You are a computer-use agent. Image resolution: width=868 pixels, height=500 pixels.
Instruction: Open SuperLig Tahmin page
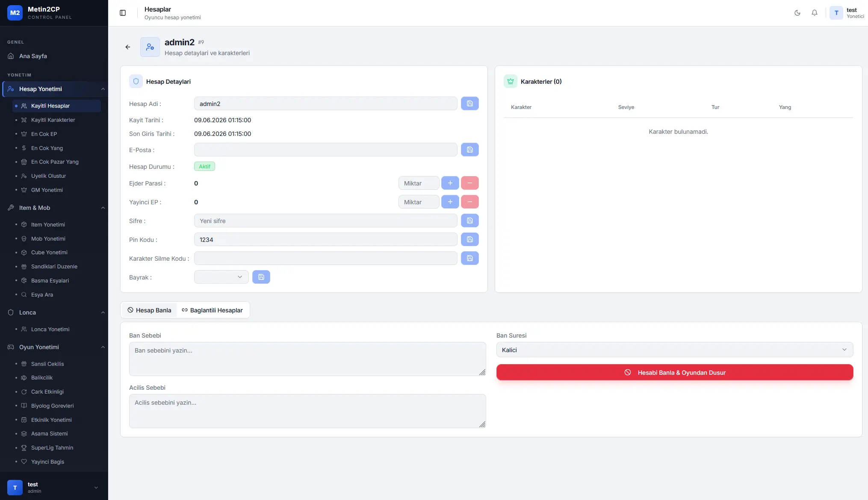tap(56, 447)
